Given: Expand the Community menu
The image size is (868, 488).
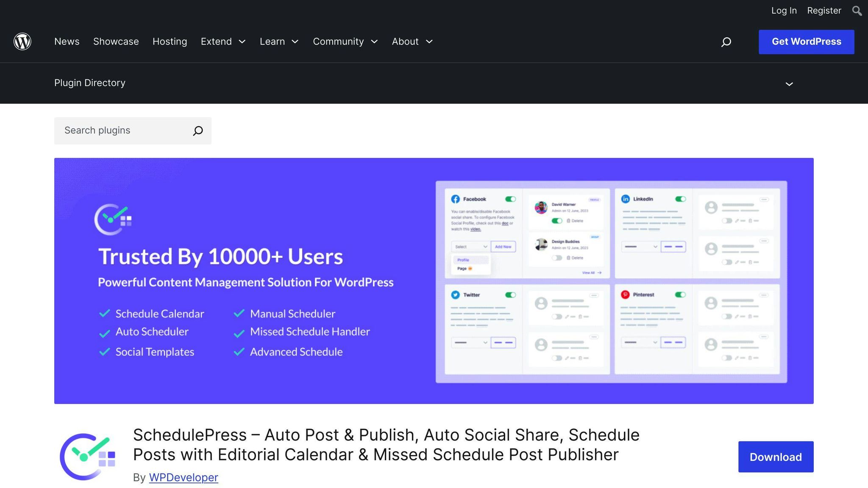Looking at the screenshot, I should pos(345,42).
